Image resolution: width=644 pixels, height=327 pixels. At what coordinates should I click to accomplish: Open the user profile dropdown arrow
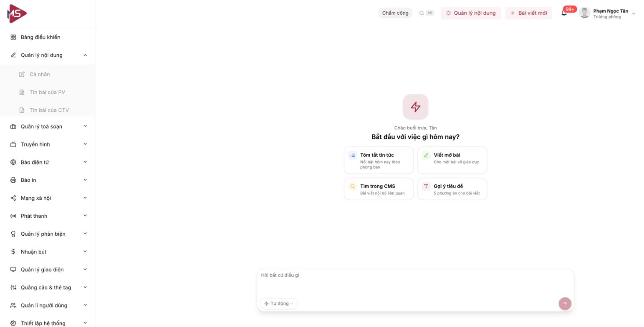click(634, 13)
